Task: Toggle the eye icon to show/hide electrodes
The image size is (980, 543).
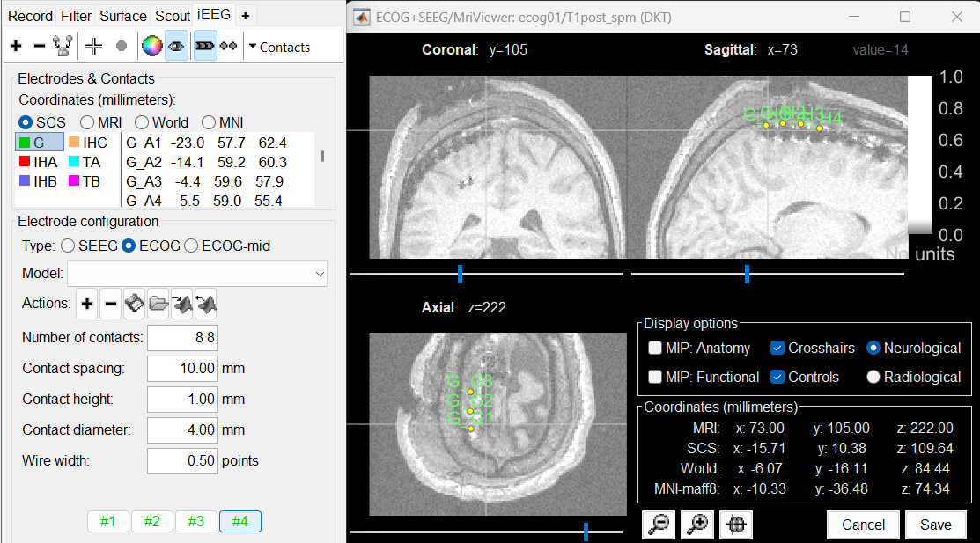Action: [x=176, y=47]
